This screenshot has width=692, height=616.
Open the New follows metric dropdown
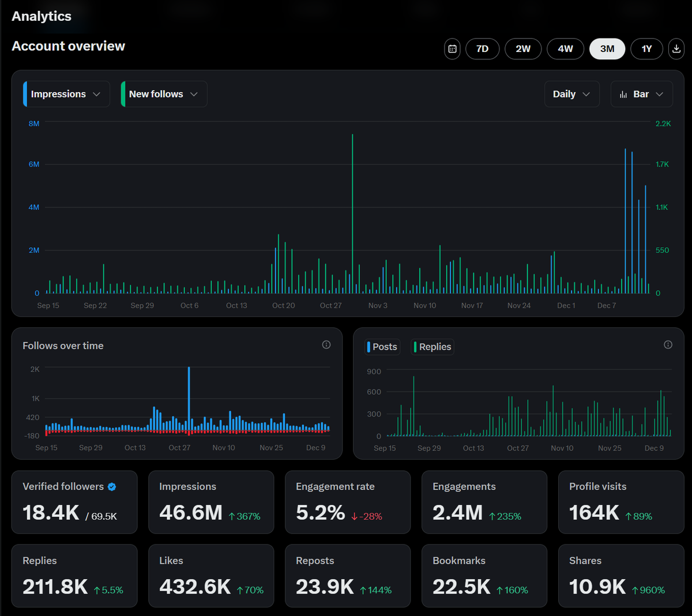164,94
